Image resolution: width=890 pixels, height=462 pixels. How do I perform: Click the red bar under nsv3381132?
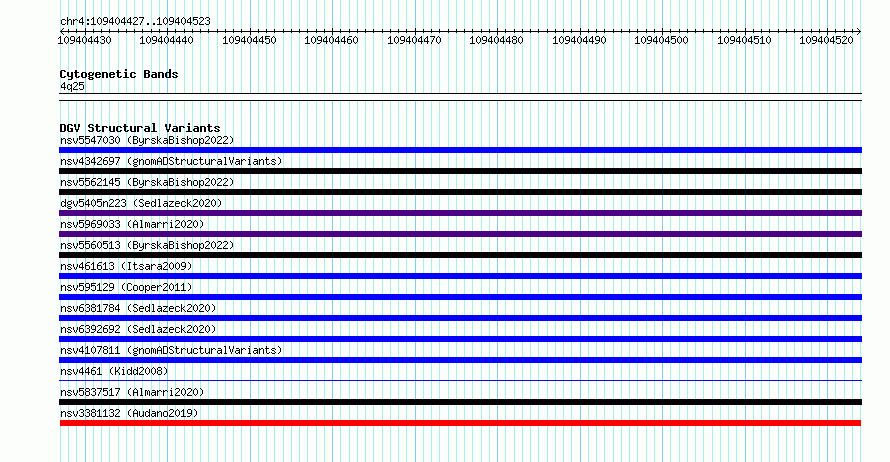click(460, 423)
